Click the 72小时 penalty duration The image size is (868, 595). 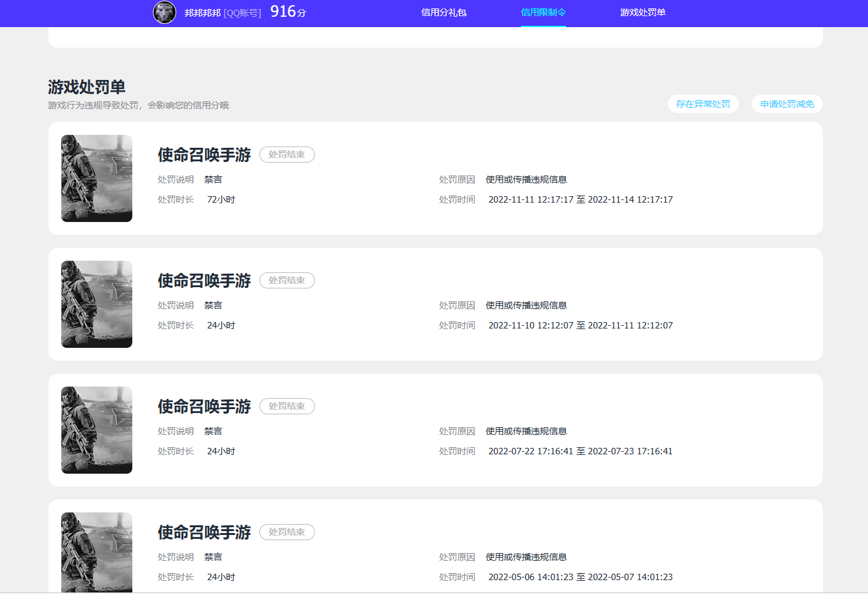(221, 200)
